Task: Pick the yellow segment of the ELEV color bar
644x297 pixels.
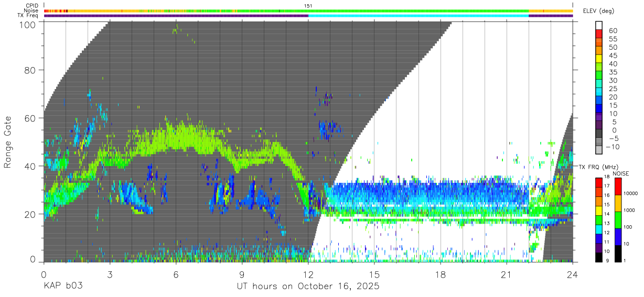Action: [x=599, y=59]
